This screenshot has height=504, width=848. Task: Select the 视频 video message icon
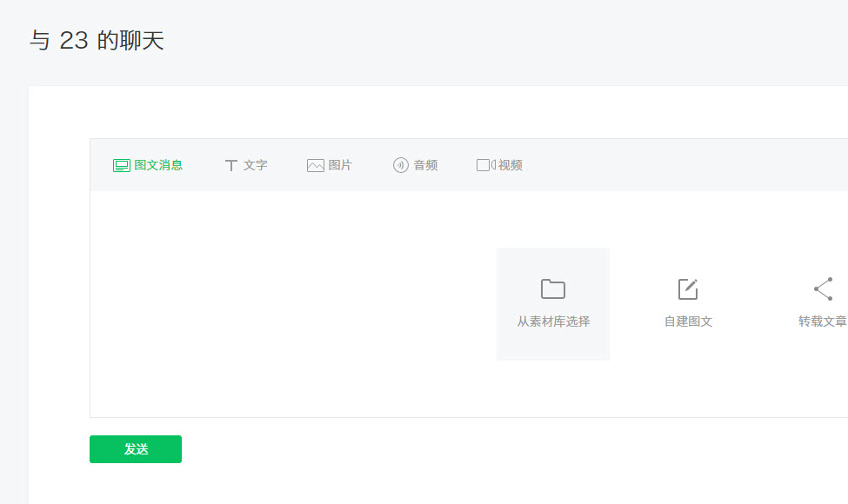pyautogui.click(x=484, y=164)
